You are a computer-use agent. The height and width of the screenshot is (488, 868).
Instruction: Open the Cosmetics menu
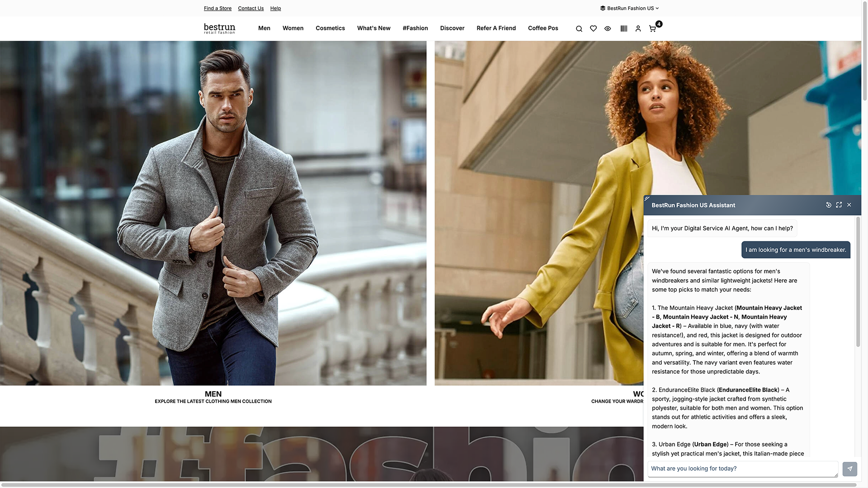[x=330, y=28]
